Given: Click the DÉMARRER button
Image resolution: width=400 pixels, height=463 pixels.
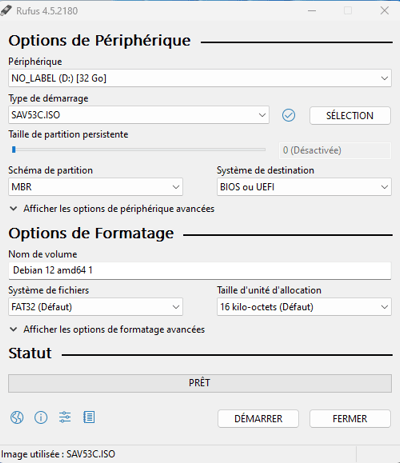Looking at the screenshot, I should [x=258, y=419].
